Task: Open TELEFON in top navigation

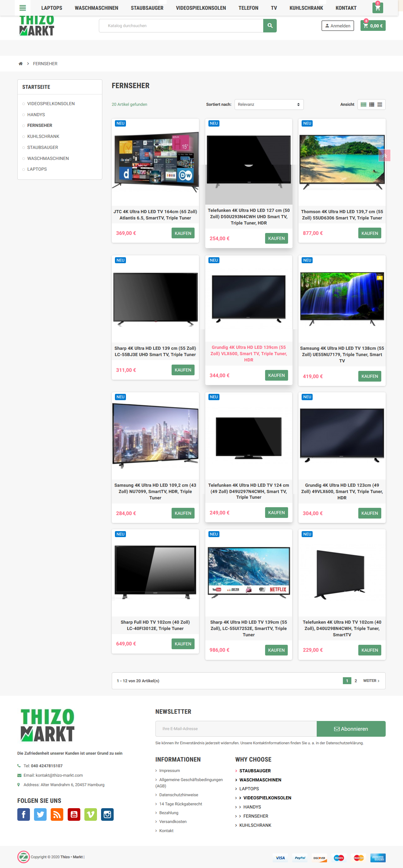Action: (248, 8)
